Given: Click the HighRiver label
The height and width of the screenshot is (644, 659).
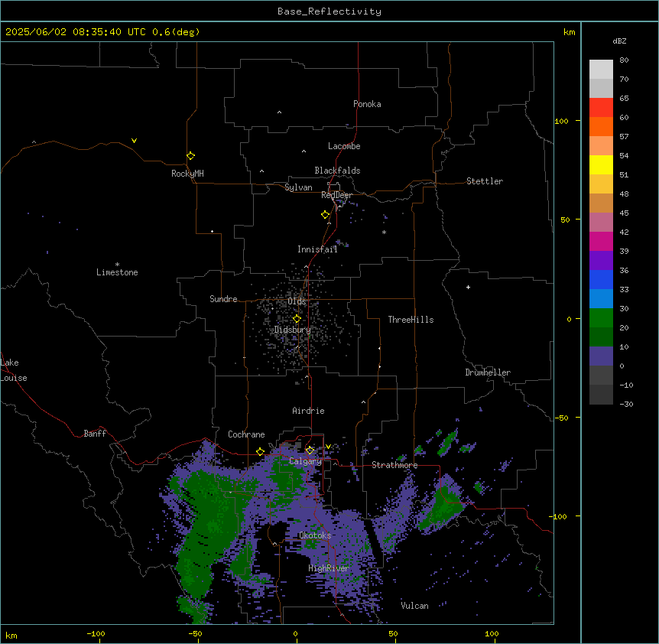Looking at the screenshot, I should point(329,568).
